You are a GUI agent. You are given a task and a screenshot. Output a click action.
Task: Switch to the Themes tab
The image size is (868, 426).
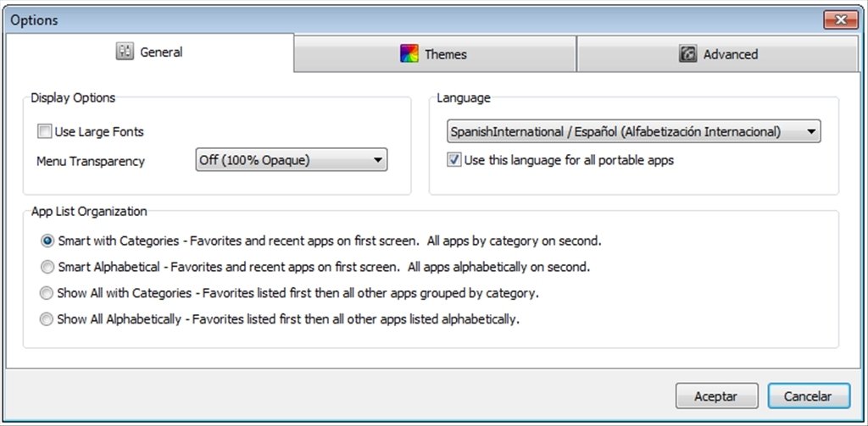pyautogui.click(x=435, y=54)
